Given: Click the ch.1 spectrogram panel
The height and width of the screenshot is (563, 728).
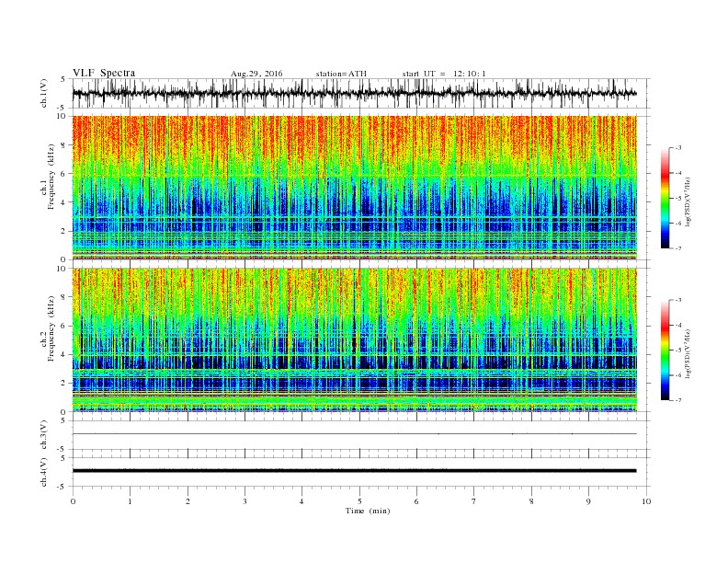Looking at the screenshot, I should pos(355,188).
